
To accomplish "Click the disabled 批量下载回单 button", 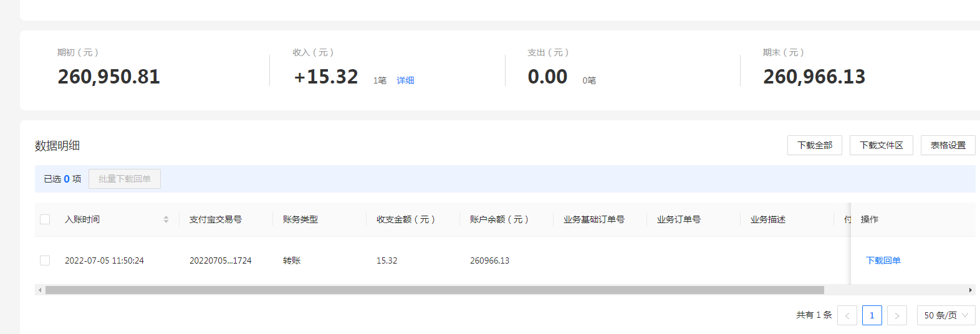I will point(125,179).
